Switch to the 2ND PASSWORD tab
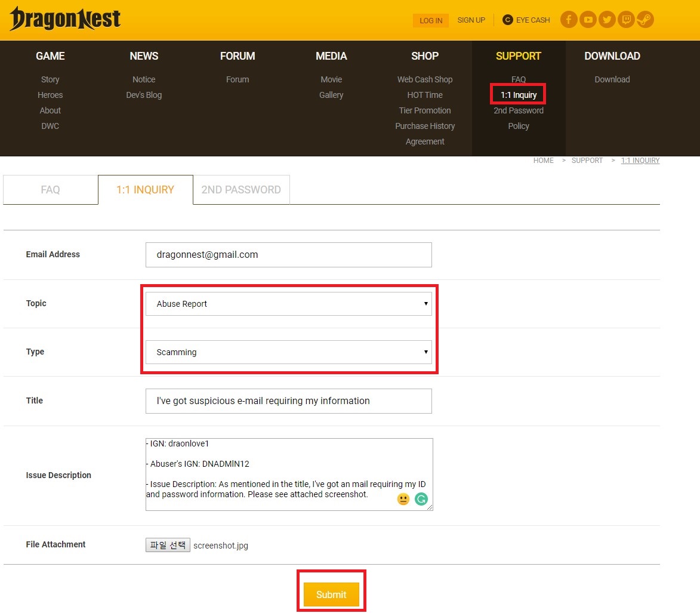This screenshot has width=700, height=613. (x=241, y=190)
